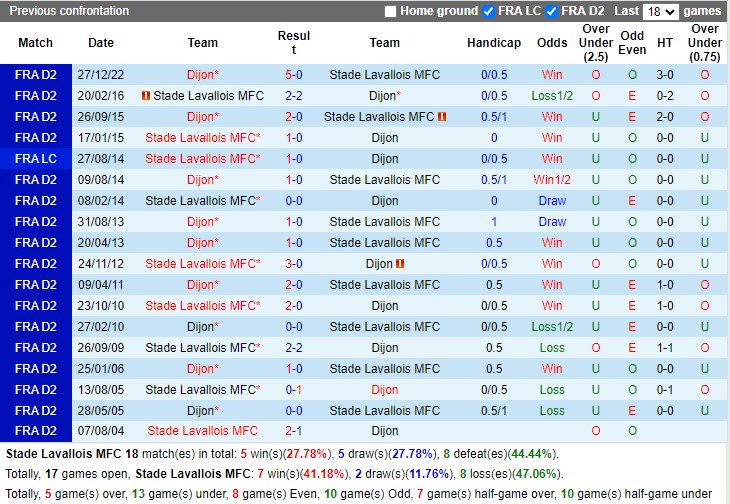The height and width of the screenshot is (504, 730).
Task: Click red card icon in 26/09/15 row
Action: [442, 117]
